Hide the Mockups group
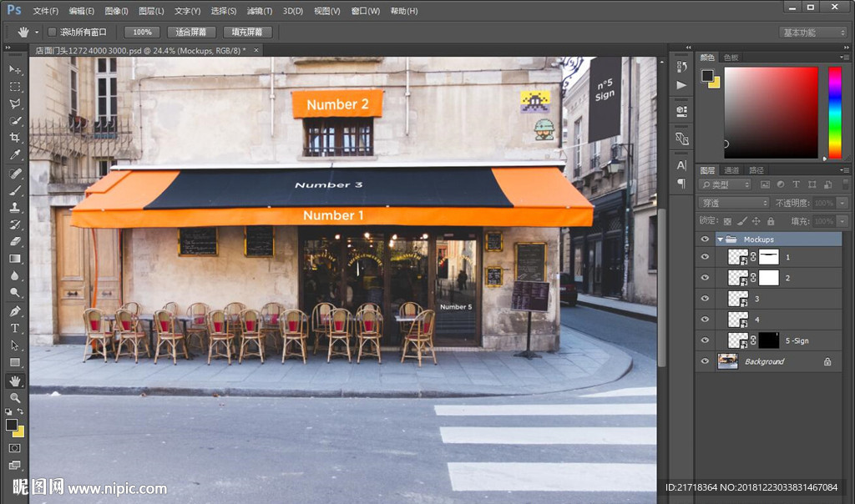This screenshot has width=855, height=504. pos(705,239)
